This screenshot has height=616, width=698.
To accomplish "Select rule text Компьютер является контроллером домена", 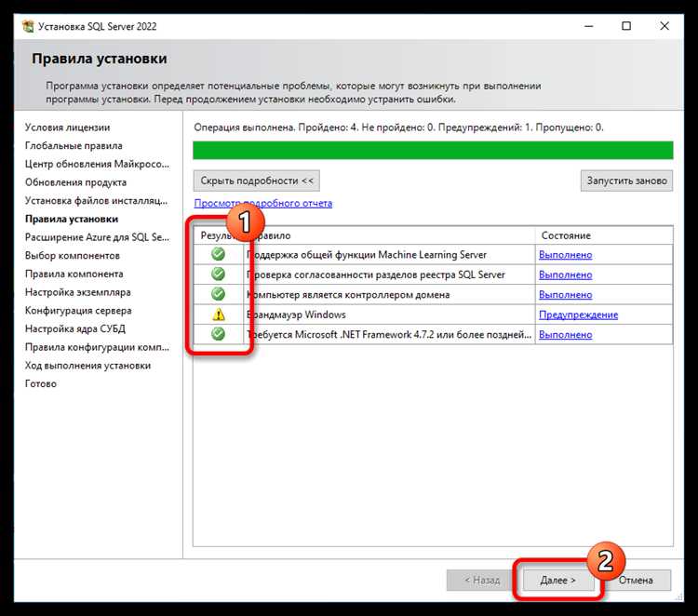I will click(x=348, y=295).
